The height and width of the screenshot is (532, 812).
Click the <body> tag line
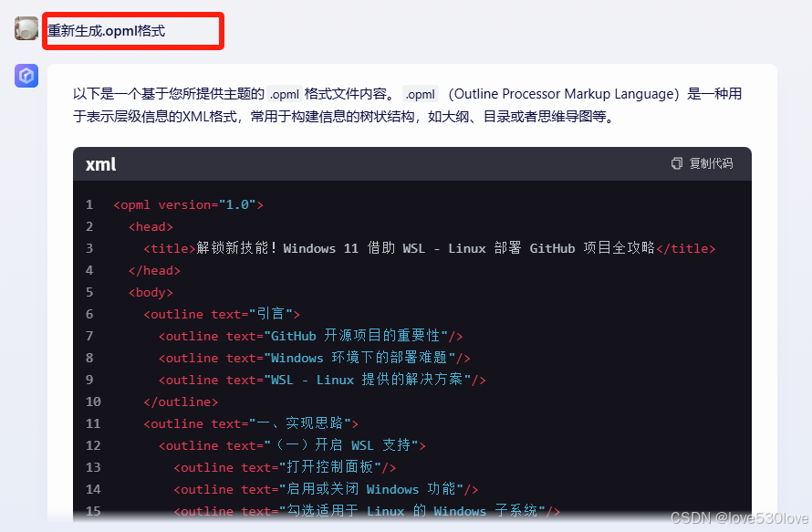[x=151, y=292]
